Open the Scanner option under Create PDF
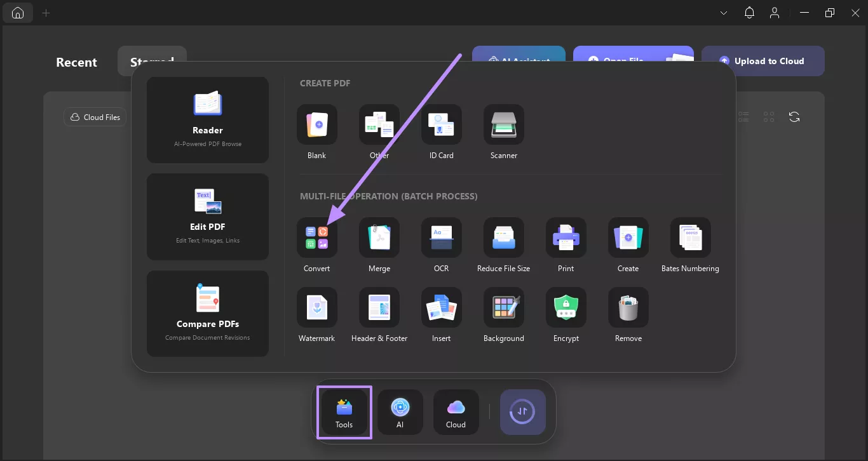The image size is (868, 461). tap(503, 131)
